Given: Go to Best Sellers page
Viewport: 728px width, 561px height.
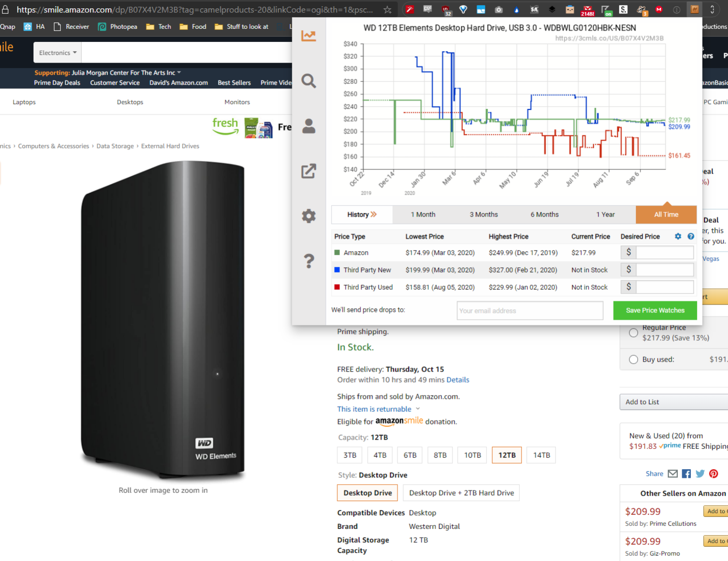Looking at the screenshot, I should click(234, 83).
